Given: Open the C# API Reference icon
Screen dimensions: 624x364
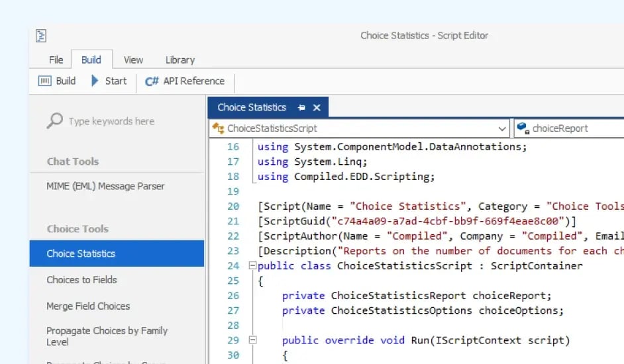Looking at the screenshot, I should [152, 81].
